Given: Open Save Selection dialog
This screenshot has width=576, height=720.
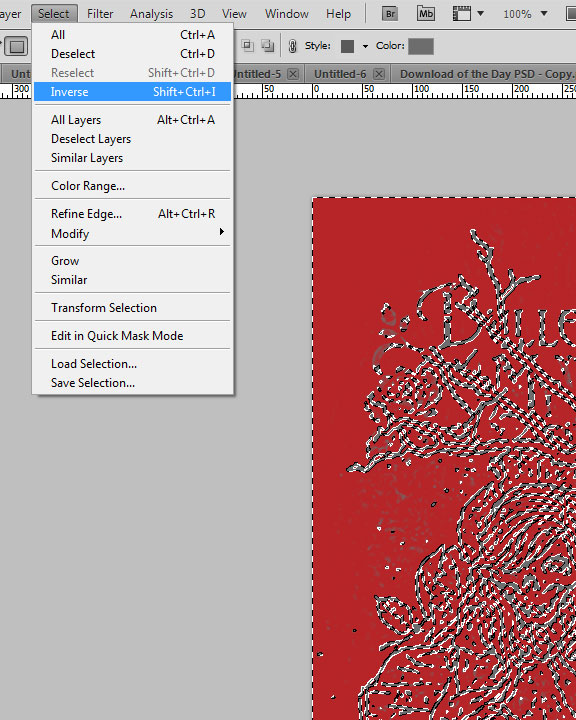Looking at the screenshot, I should (x=132, y=382).
